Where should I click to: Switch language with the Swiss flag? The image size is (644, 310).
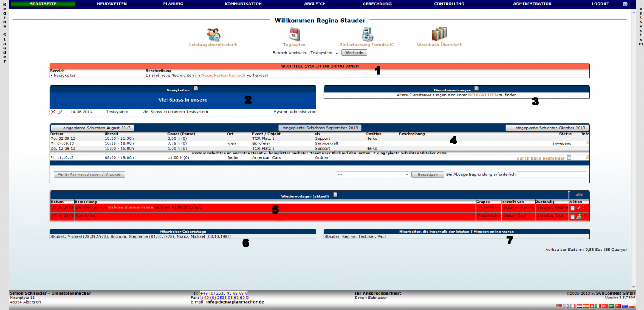coord(592,306)
